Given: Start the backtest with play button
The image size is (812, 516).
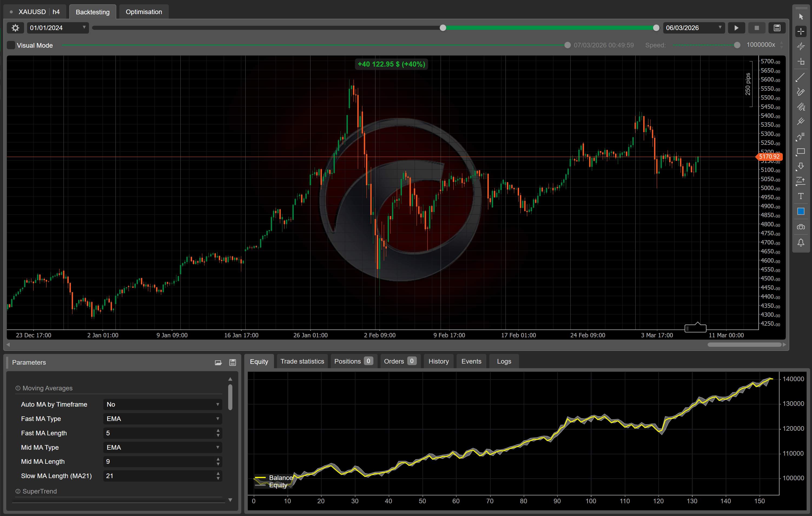Looking at the screenshot, I should click(x=736, y=28).
